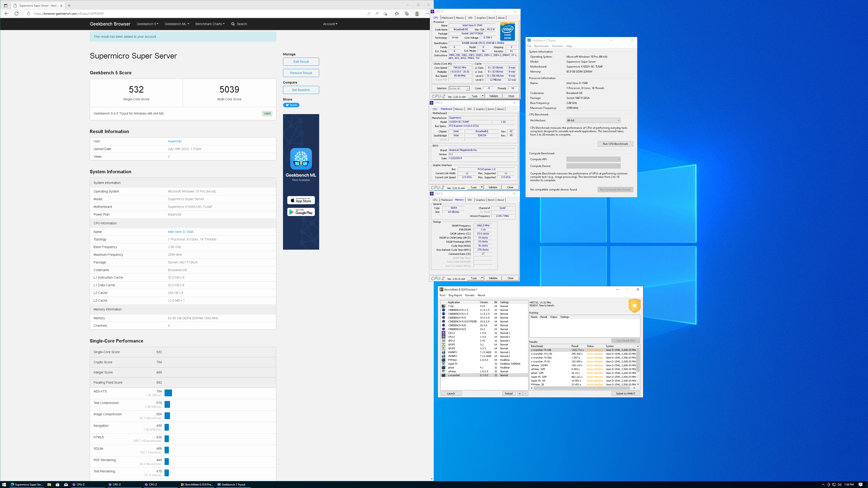Click the Set Baseline button
The height and width of the screenshot is (488, 868).
pyautogui.click(x=301, y=90)
